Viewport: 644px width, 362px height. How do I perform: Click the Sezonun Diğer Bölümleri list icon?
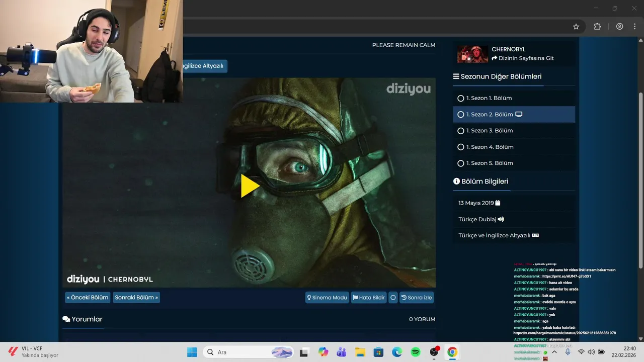(x=456, y=76)
